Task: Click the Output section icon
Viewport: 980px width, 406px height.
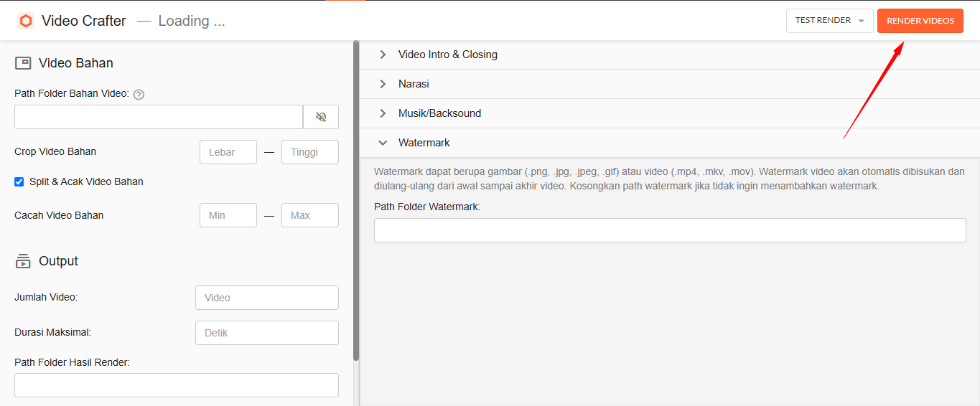Action: click(23, 261)
